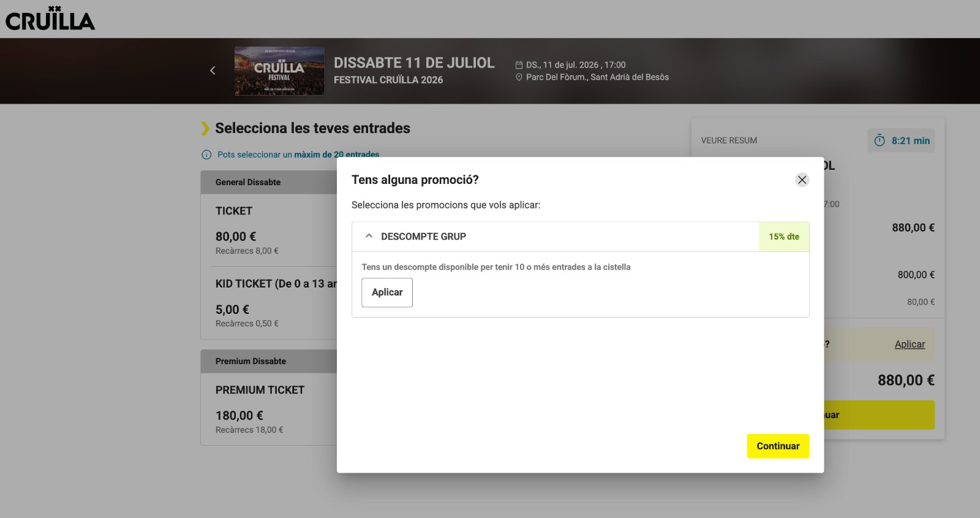Screen dimensions: 980x518
Task: Click the info icon near max tickets note
Action: (x=206, y=154)
